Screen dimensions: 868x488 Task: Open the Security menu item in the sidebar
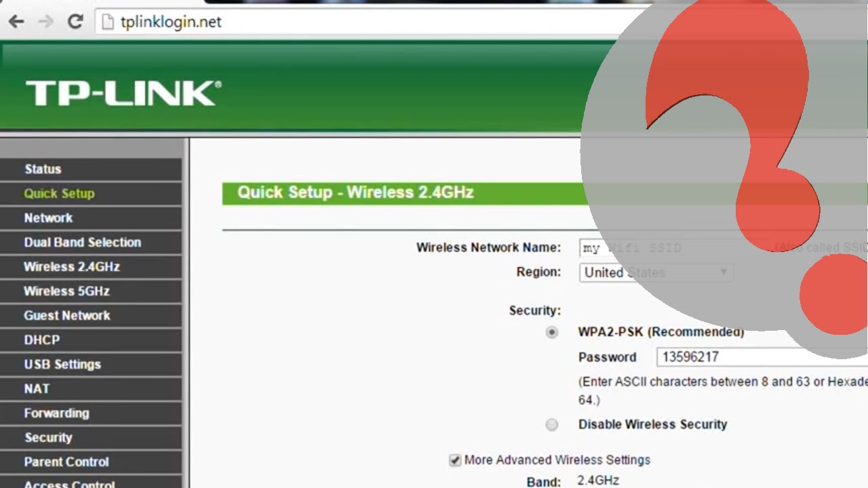click(91, 438)
